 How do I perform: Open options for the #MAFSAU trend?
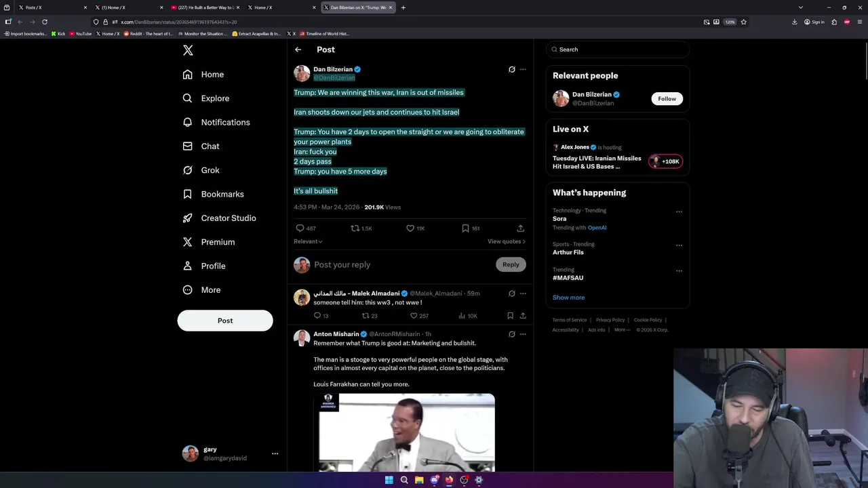(x=679, y=270)
